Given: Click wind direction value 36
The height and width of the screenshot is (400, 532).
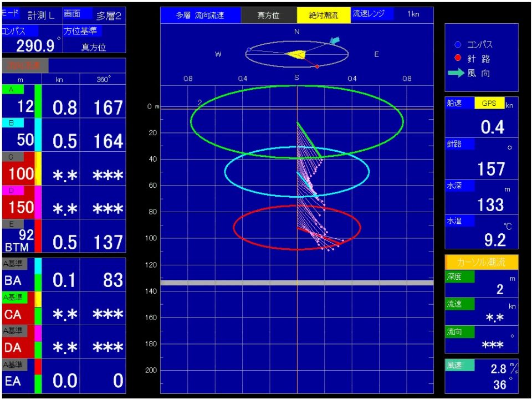Looking at the screenshot, I should click(500, 384).
